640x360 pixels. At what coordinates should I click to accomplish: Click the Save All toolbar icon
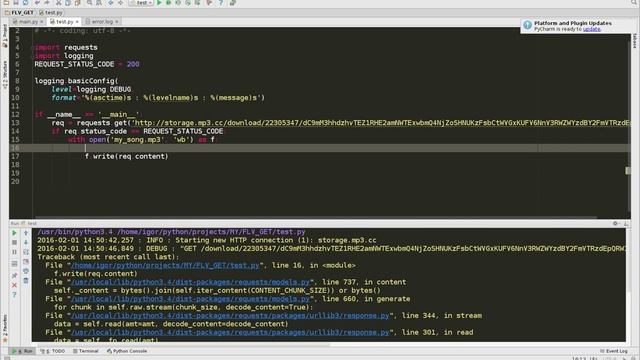tap(16, 3)
